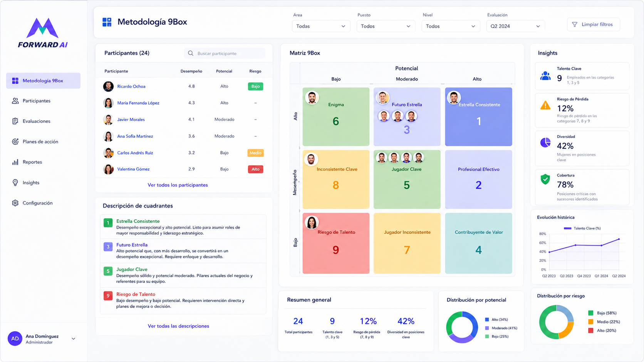
Task: Click the Insights lightbulb sidebar icon
Action: [x=15, y=183]
